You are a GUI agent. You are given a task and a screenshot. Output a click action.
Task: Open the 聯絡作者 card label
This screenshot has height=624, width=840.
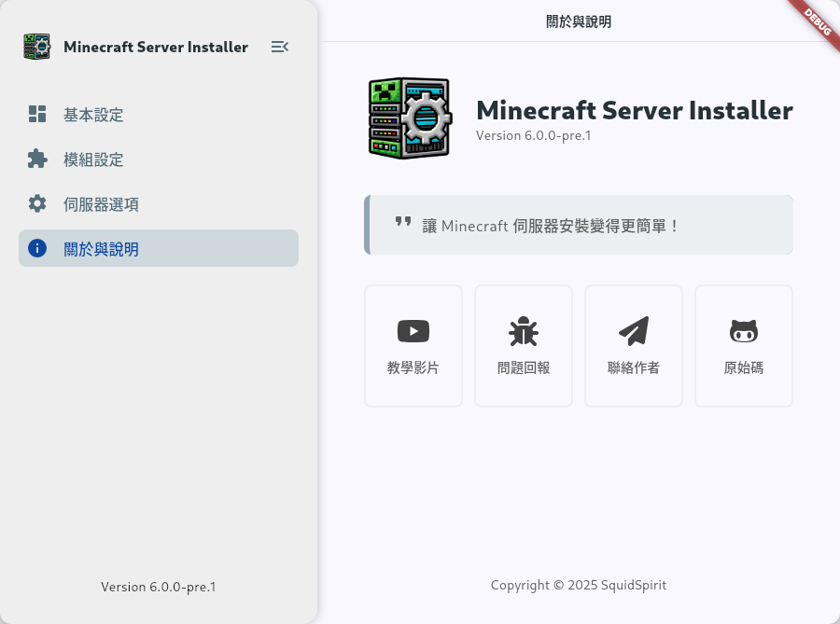pos(634,367)
